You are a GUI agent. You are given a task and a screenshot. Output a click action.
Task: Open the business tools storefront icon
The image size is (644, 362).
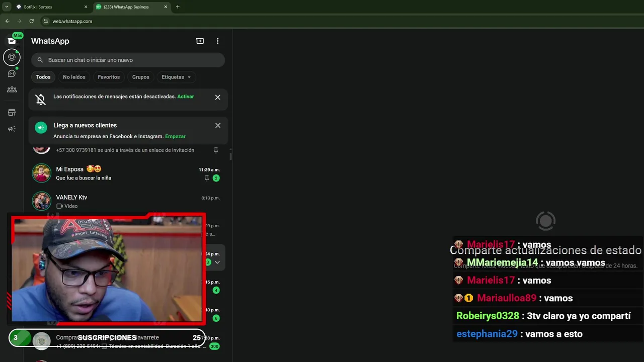[x=12, y=113]
